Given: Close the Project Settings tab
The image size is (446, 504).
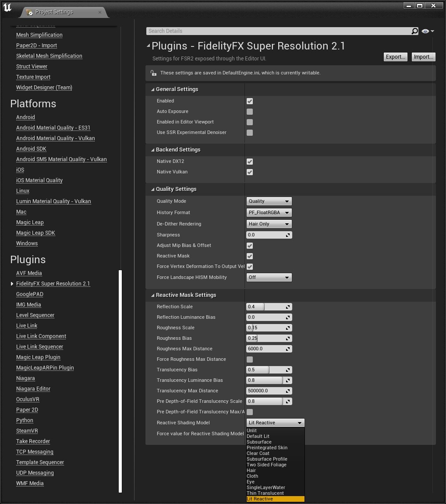Looking at the screenshot, I should 100,12.
